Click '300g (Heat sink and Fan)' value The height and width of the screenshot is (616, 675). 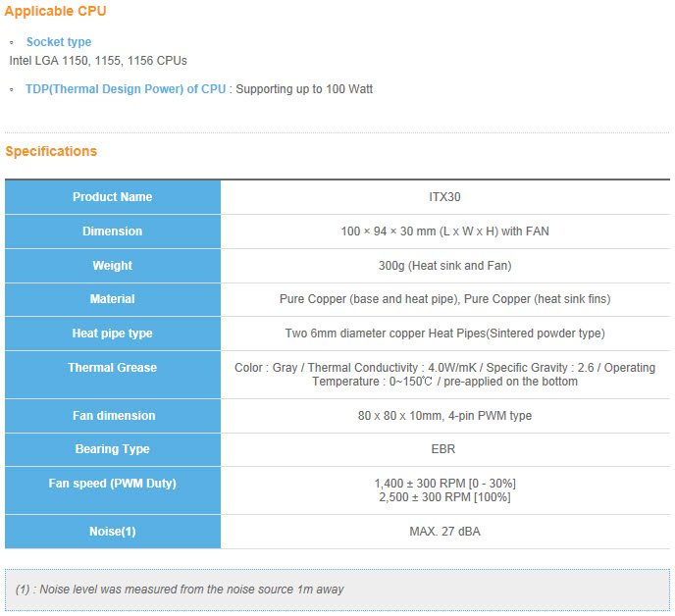coord(444,266)
